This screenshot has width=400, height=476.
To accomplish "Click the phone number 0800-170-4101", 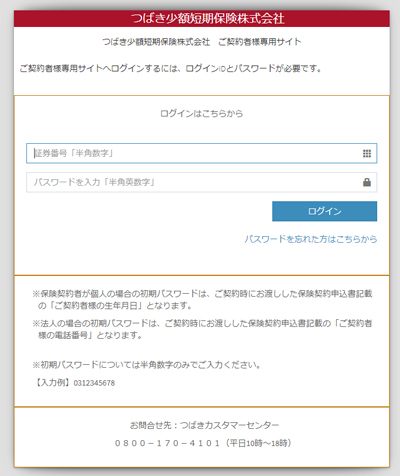I will tap(167, 443).
